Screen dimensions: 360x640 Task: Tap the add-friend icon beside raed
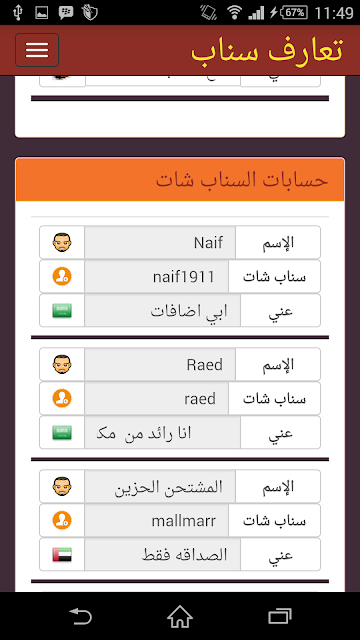coord(62,398)
